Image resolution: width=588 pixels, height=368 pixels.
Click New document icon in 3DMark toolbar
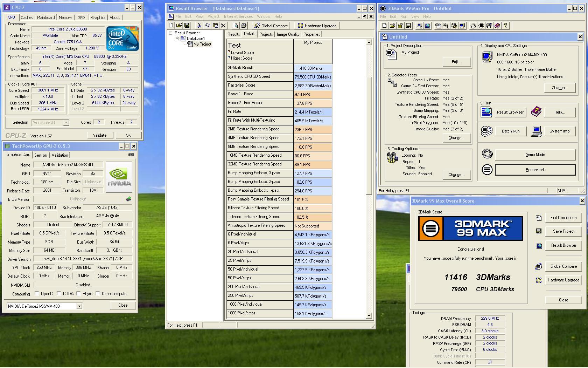384,26
